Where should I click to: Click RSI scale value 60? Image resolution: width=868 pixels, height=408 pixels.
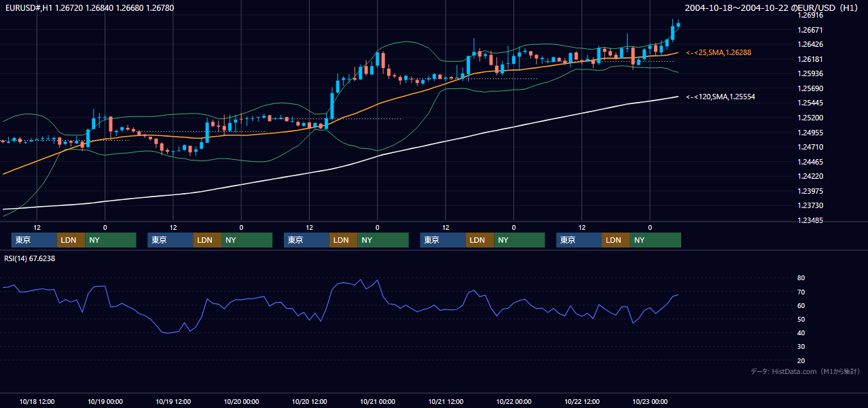coord(801,305)
